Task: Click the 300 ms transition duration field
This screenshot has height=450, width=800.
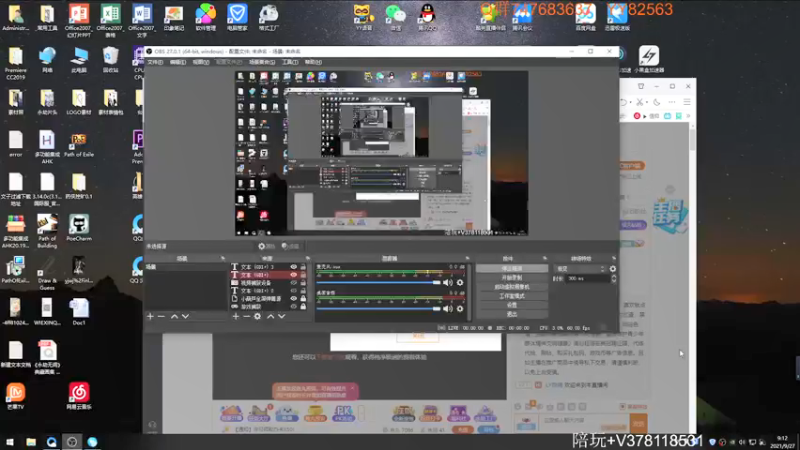Action: (588, 279)
